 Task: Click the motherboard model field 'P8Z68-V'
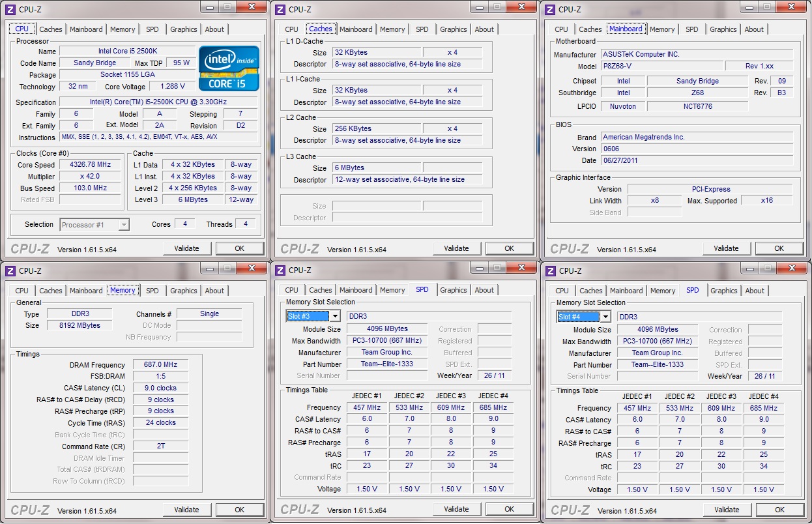pos(661,66)
